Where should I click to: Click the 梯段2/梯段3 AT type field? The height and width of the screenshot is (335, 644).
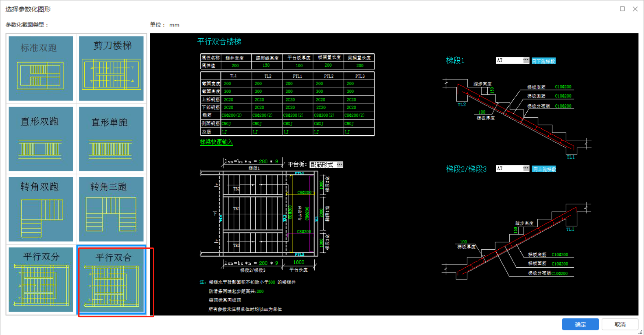[509, 168]
